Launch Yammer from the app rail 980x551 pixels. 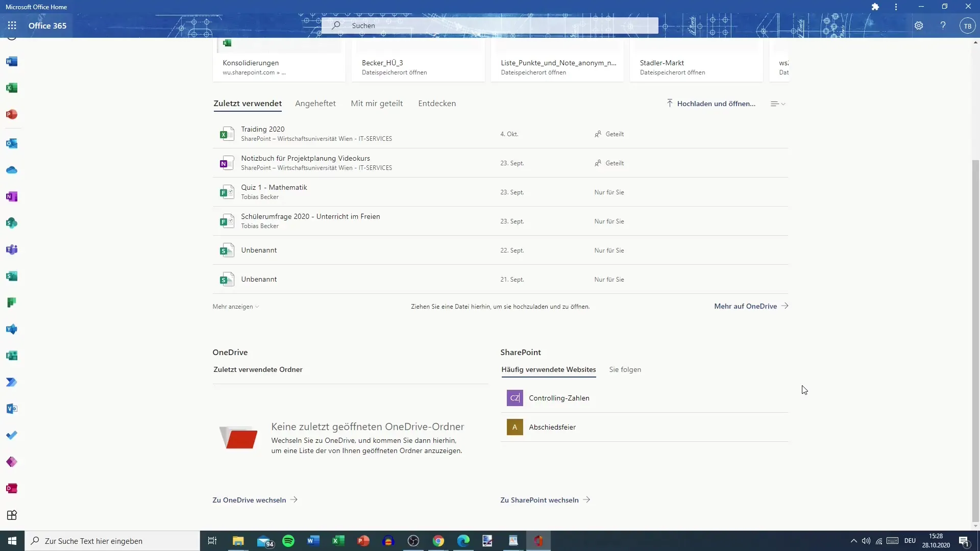point(12,329)
